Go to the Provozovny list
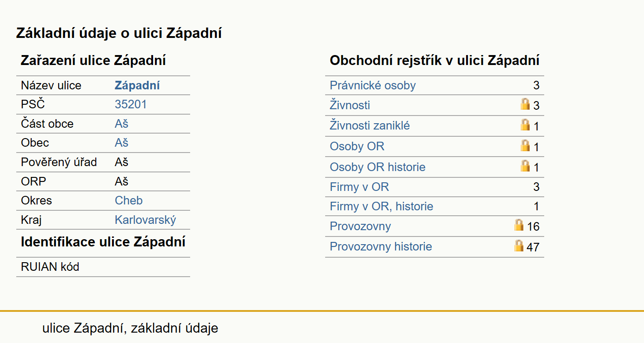The width and height of the screenshot is (644, 343). 360,226
